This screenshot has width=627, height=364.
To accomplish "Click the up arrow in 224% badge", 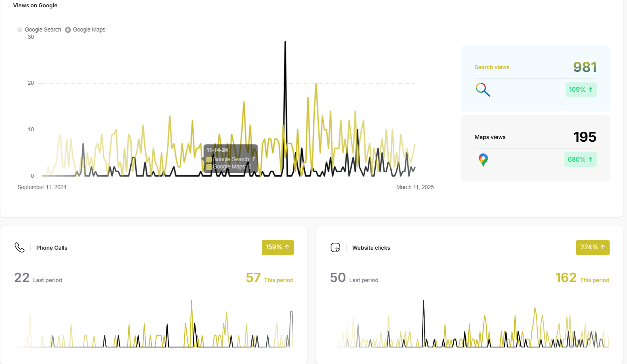I will pyautogui.click(x=603, y=247).
